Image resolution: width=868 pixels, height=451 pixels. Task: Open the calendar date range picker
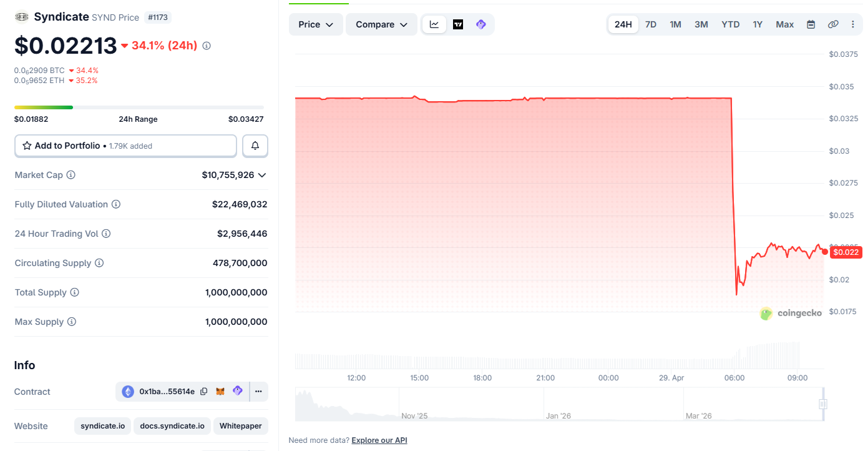pyautogui.click(x=811, y=24)
